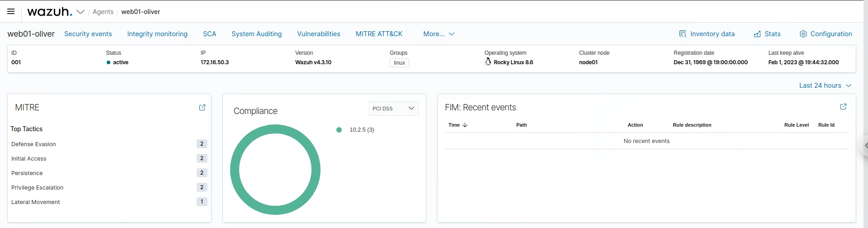Click the Inventory data icon
This screenshot has height=228, width=868.
[x=683, y=34]
